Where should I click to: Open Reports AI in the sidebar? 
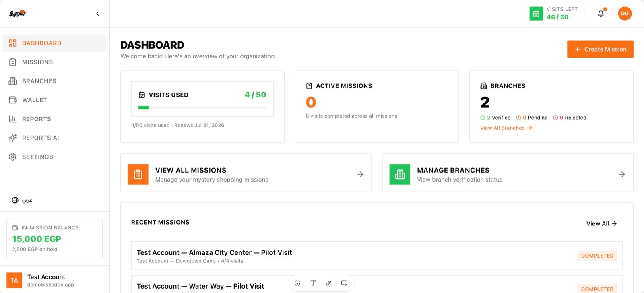pyautogui.click(x=54, y=138)
